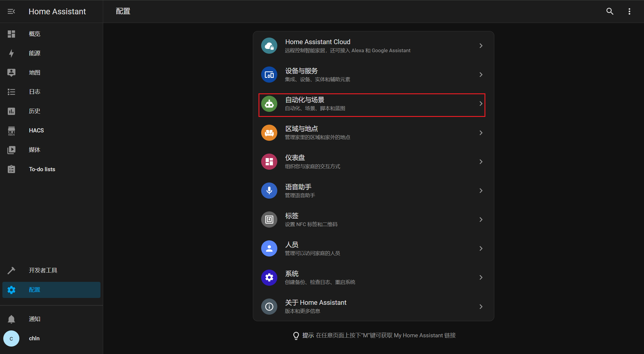Click the 媒体 media play icon

[11, 150]
